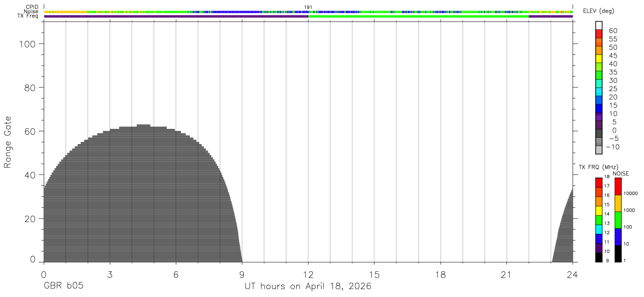
Task: Click the UT hours on April 18, 2026 title
Action: [x=308, y=287]
